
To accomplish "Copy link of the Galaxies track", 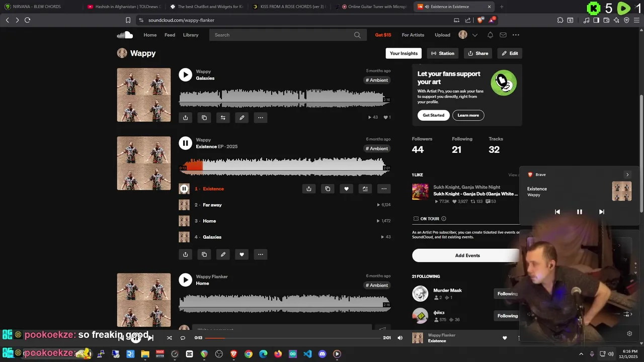I will (204, 118).
